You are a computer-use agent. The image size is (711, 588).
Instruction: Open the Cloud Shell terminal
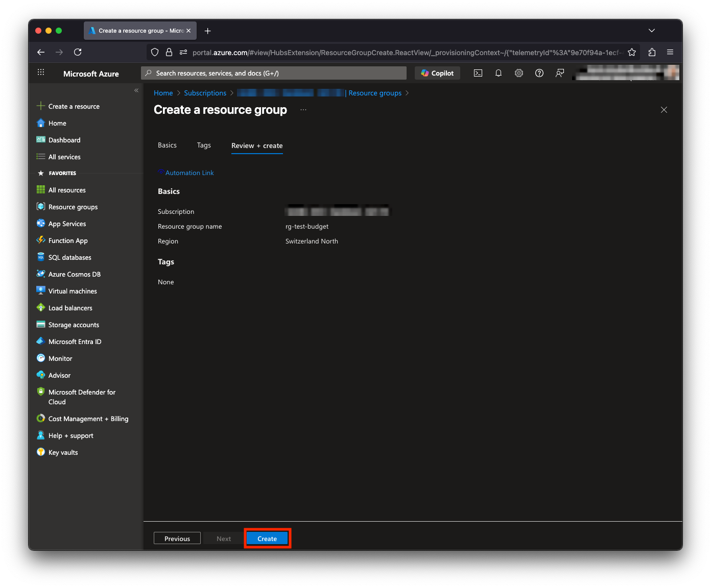pyautogui.click(x=478, y=73)
